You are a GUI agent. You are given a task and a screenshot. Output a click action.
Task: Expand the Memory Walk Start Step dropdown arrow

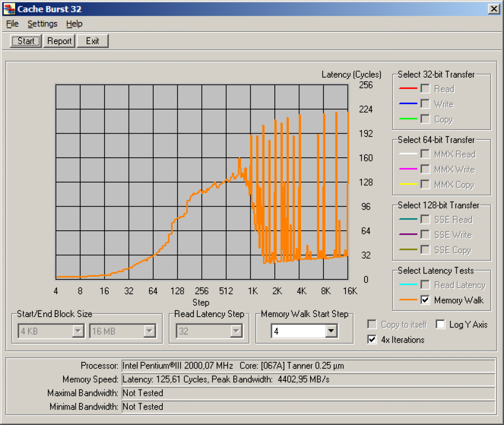331,331
